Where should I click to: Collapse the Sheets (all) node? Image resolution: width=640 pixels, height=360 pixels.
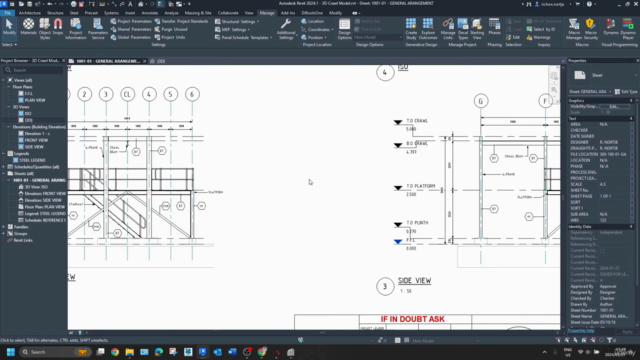(4, 173)
